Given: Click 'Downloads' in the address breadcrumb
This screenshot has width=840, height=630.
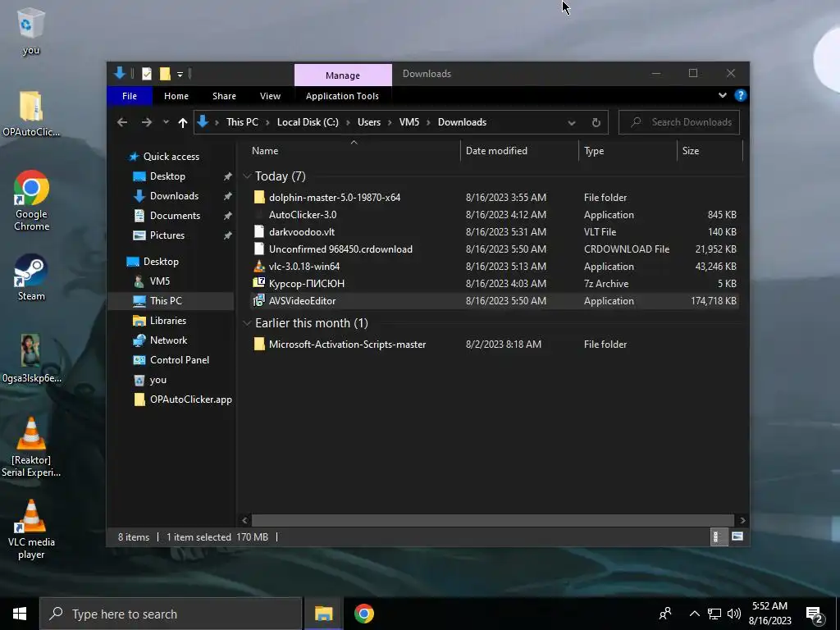Looking at the screenshot, I should coord(463,122).
